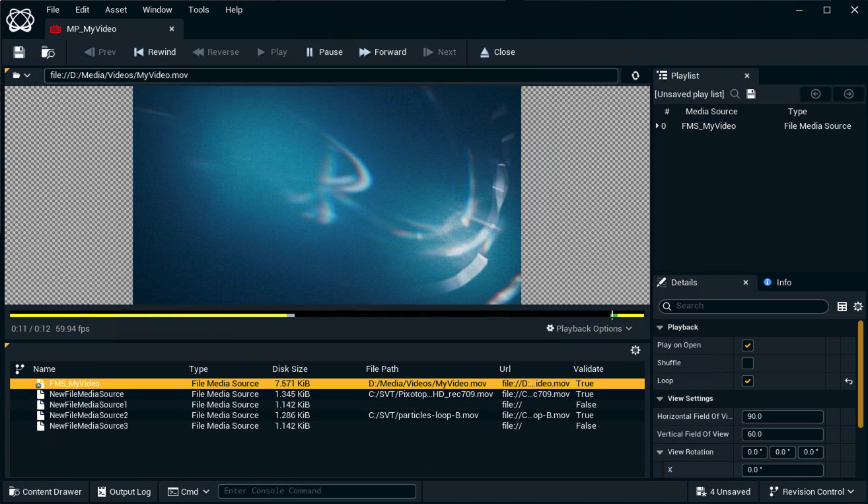Rewind the video to start

pos(155,52)
